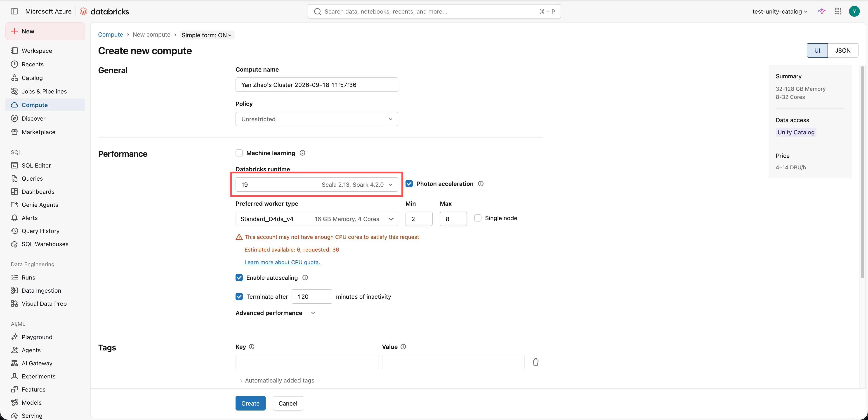Click the Jobs & Pipelines icon
This screenshot has height=420, width=868.
14,91
